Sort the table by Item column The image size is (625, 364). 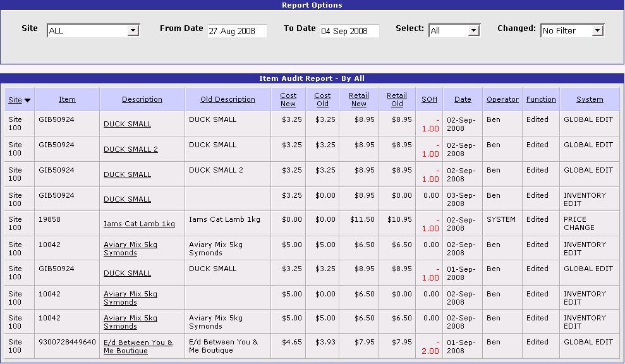click(x=67, y=99)
